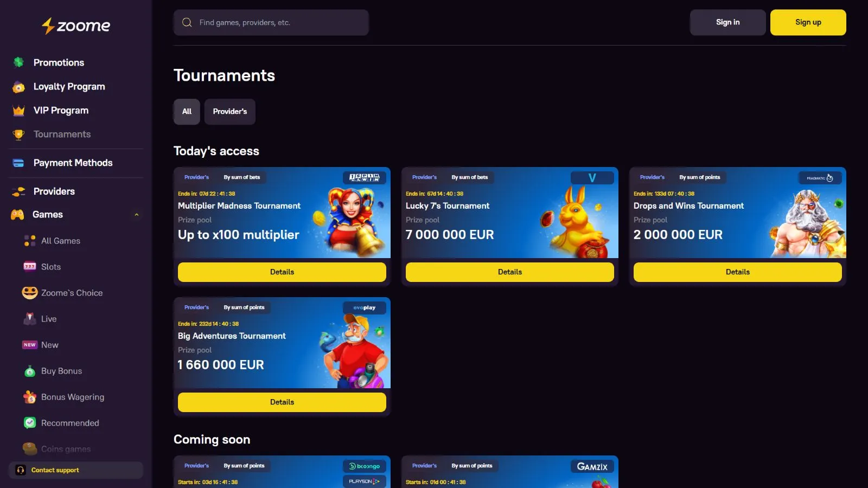Click the Payment Methods card icon
868x488 pixels.
[18, 163]
